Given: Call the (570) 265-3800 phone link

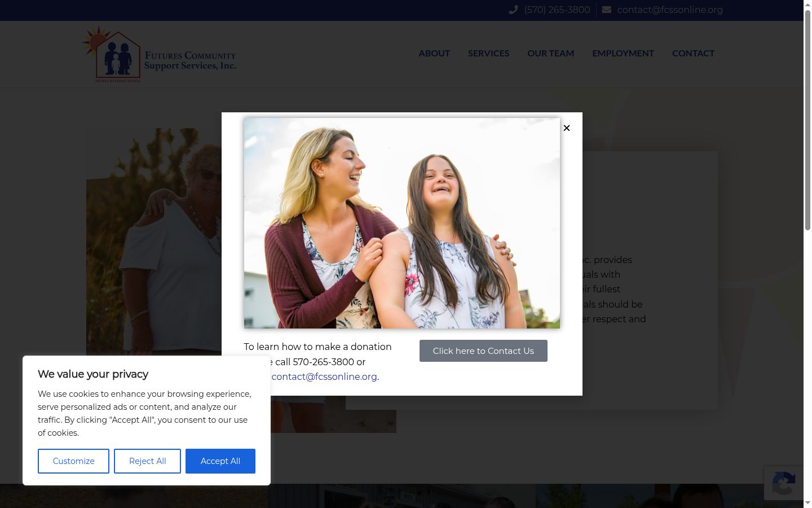Looking at the screenshot, I should [557, 10].
